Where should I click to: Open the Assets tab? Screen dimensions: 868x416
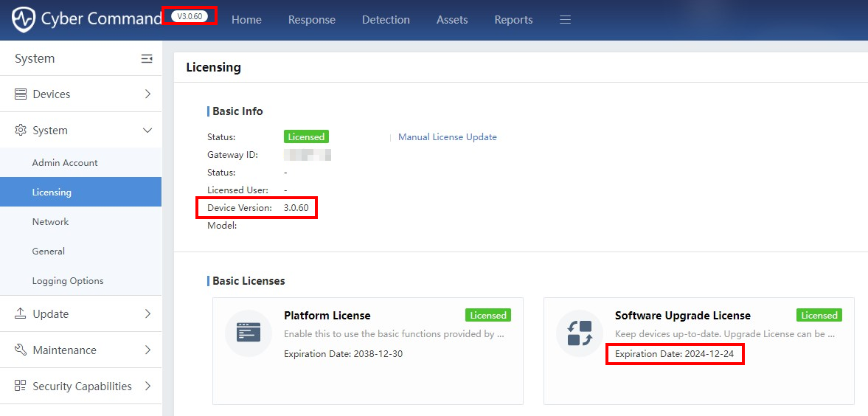point(452,20)
